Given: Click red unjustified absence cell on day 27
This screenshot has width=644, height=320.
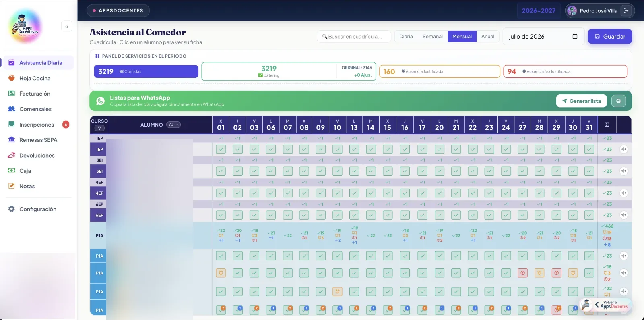Looking at the screenshot, I should pyautogui.click(x=522, y=273).
